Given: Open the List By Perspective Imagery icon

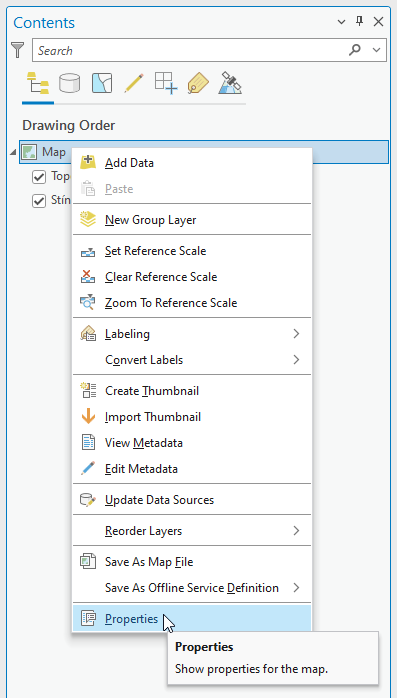Looking at the screenshot, I should 230,83.
